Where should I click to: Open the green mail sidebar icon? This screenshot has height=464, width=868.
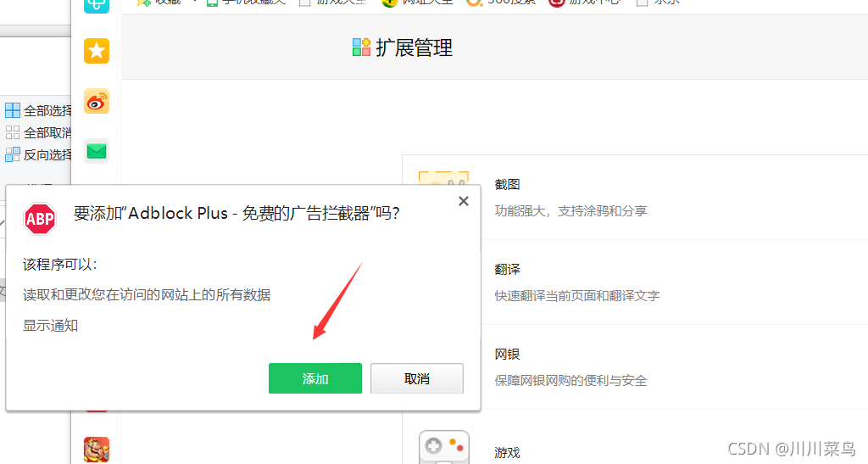tap(97, 151)
